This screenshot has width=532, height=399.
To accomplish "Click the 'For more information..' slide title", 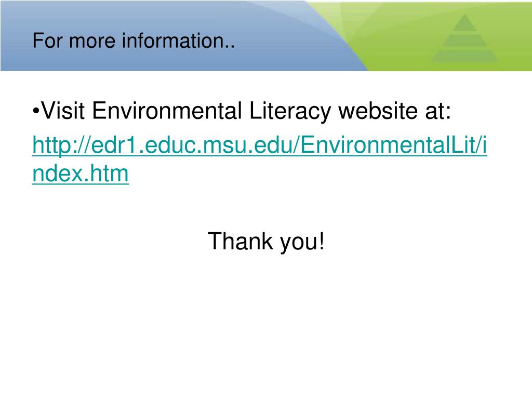I will pos(134,41).
